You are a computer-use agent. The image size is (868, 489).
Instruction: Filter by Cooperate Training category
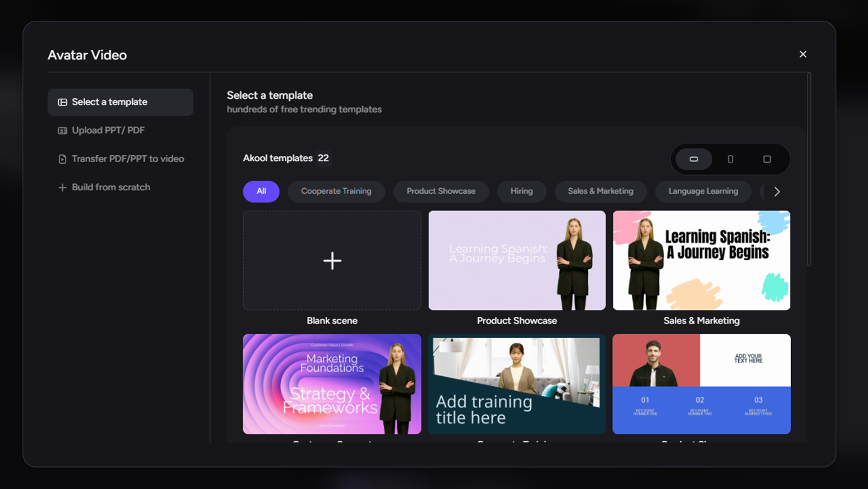[x=336, y=191]
